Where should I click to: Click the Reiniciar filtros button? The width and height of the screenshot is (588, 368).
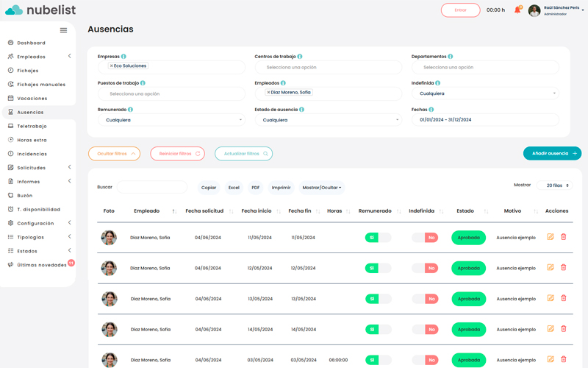[177, 154]
